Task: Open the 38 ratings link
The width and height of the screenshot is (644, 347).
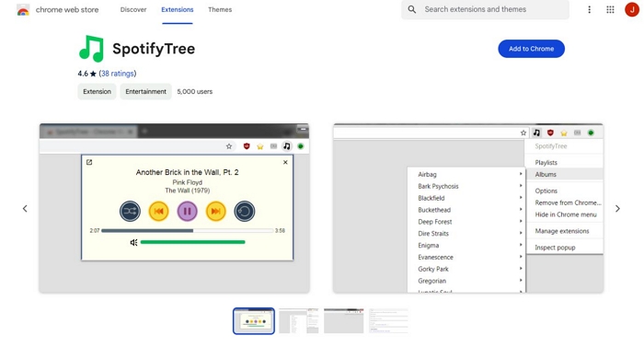Action: pyautogui.click(x=118, y=74)
